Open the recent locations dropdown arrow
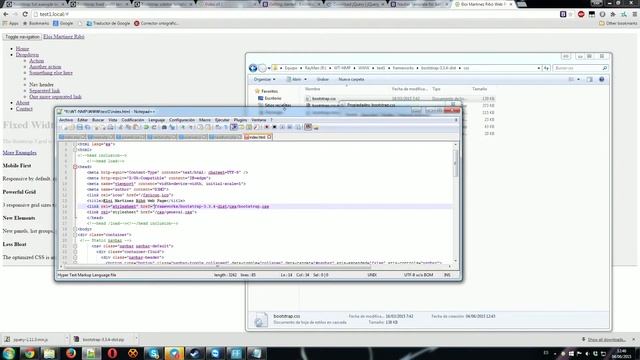 269,68
